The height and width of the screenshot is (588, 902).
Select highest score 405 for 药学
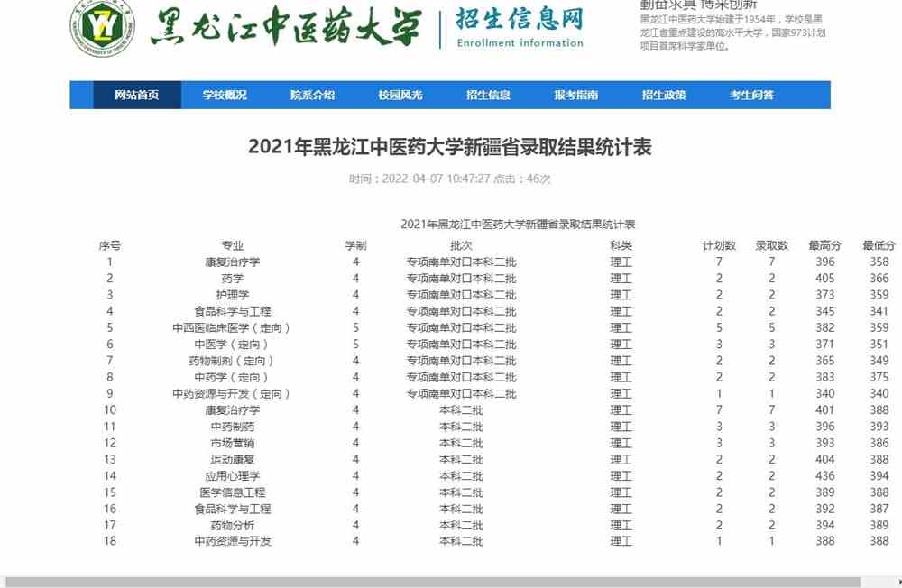tap(825, 279)
